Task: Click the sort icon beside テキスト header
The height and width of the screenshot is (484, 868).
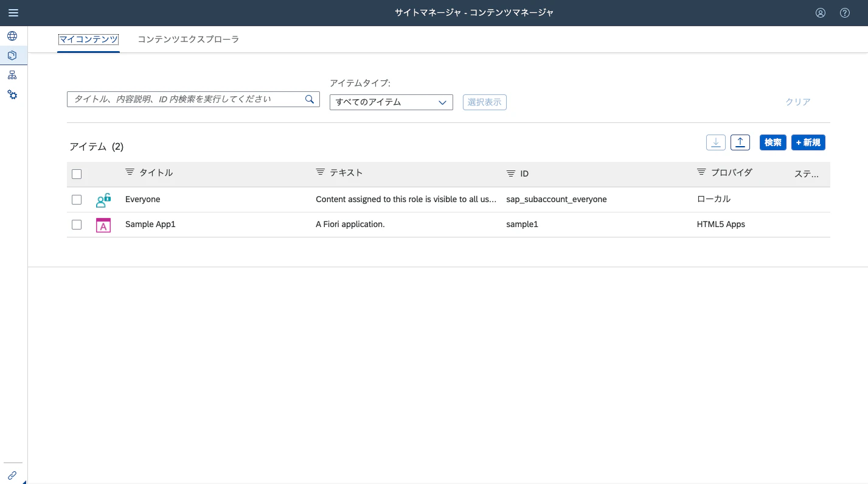Action: pyautogui.click(x=321, y=172)
